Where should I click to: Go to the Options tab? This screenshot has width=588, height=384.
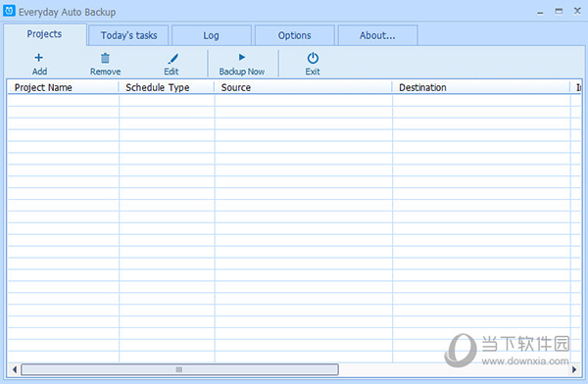tap(294, 35)
